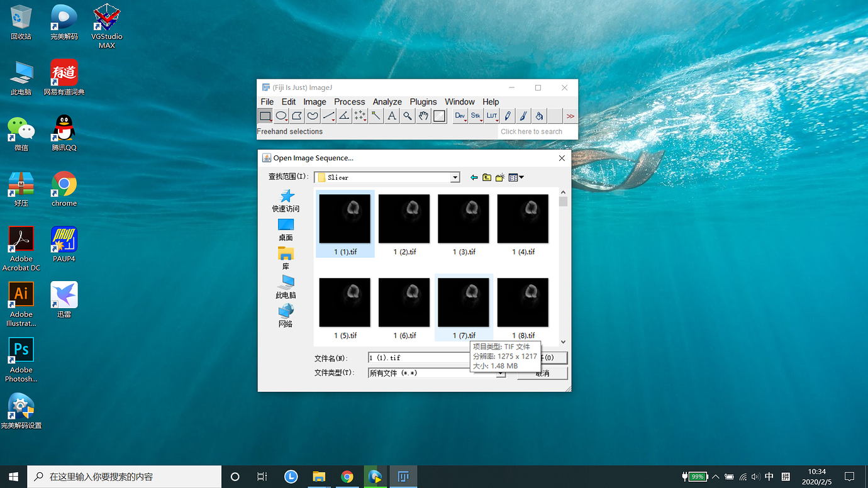Open the Analyze menu

coord(387,102)
